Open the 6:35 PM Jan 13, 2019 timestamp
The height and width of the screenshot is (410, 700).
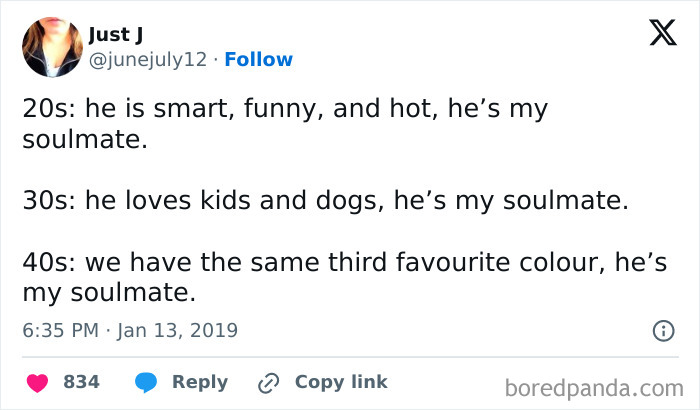coord(130,330)
